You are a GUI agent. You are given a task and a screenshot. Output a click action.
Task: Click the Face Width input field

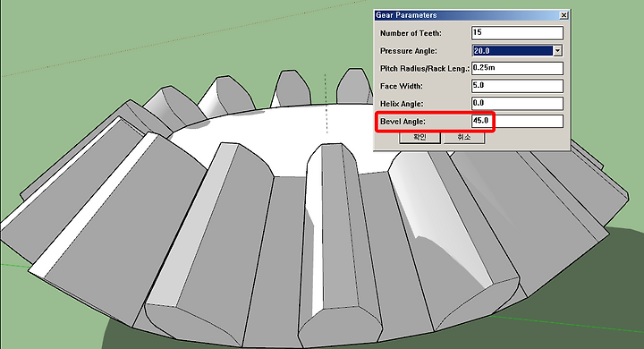pyautogui.click(x=517, y=86)
